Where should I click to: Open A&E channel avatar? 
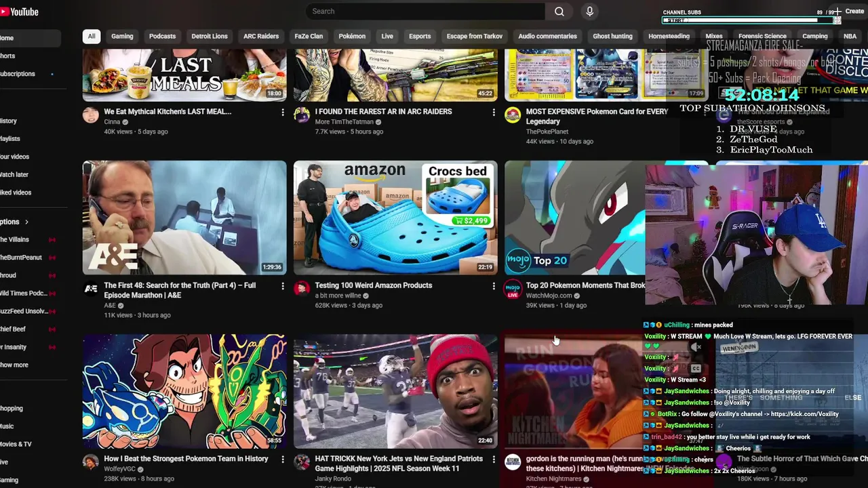click(x=91, y=289)
